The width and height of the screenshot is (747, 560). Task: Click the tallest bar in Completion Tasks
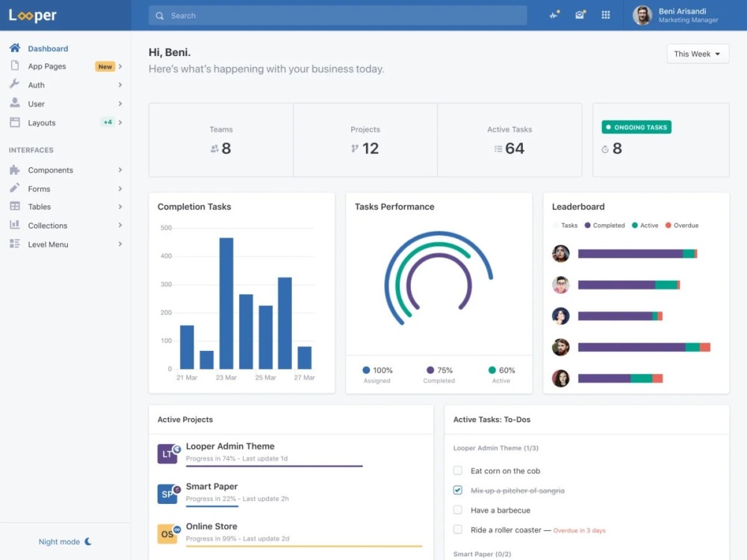pyautogui.click(x=226, y=303)
